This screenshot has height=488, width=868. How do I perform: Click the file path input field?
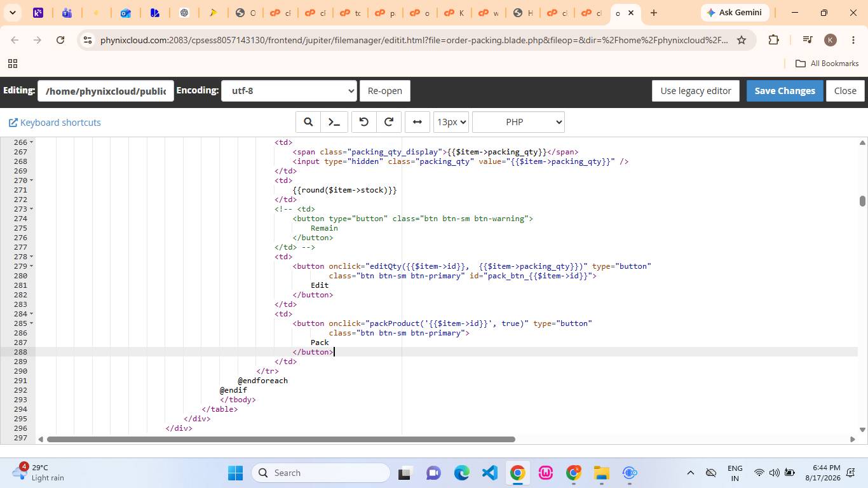pyautogui.click(x=105, y=91)
